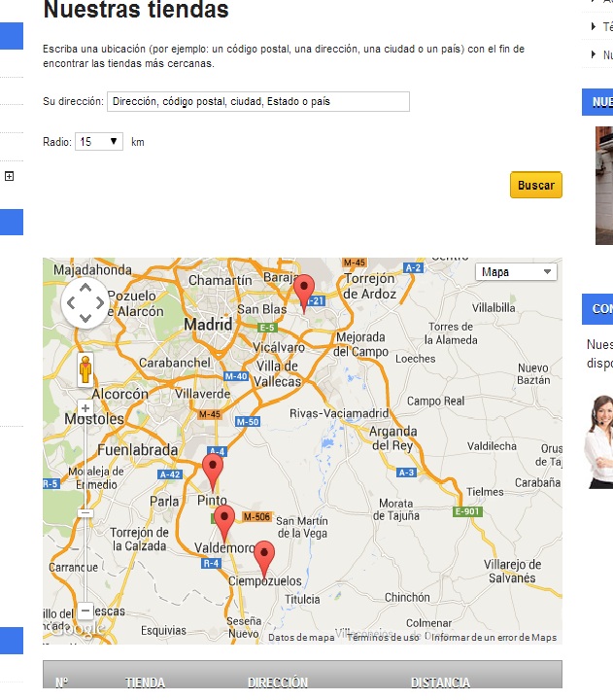
Task: Open the Mapa map type dropdown
Action: pos(516,272)
